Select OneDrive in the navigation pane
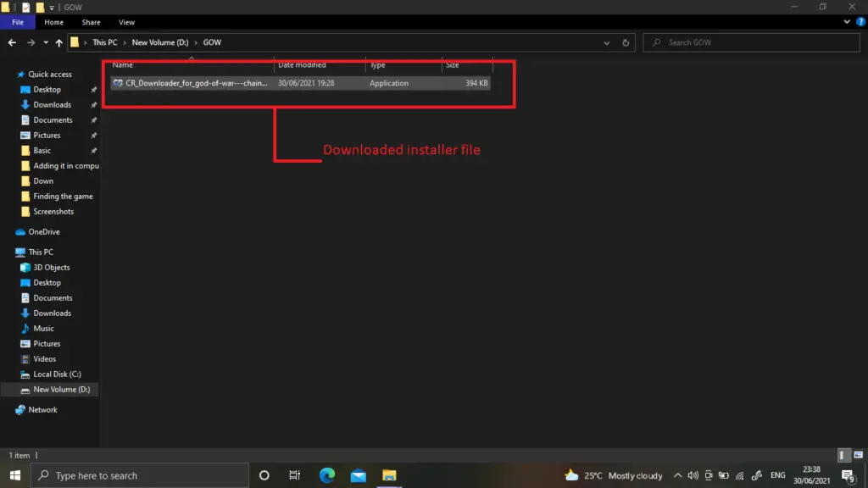Screen dimensions: 868x488 44,232
